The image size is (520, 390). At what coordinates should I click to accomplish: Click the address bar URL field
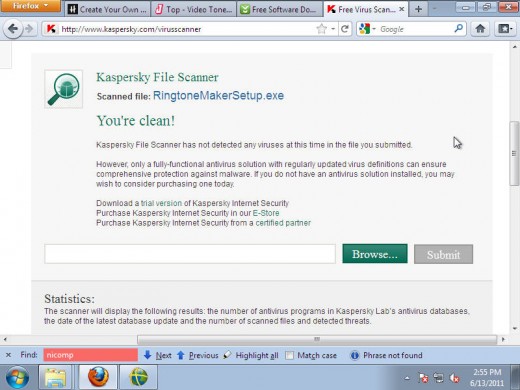pos(187,29)
